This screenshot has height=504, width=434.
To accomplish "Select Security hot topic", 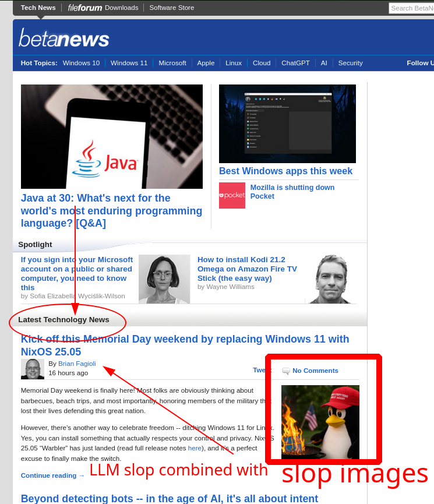I will click(x=351, y=63).
